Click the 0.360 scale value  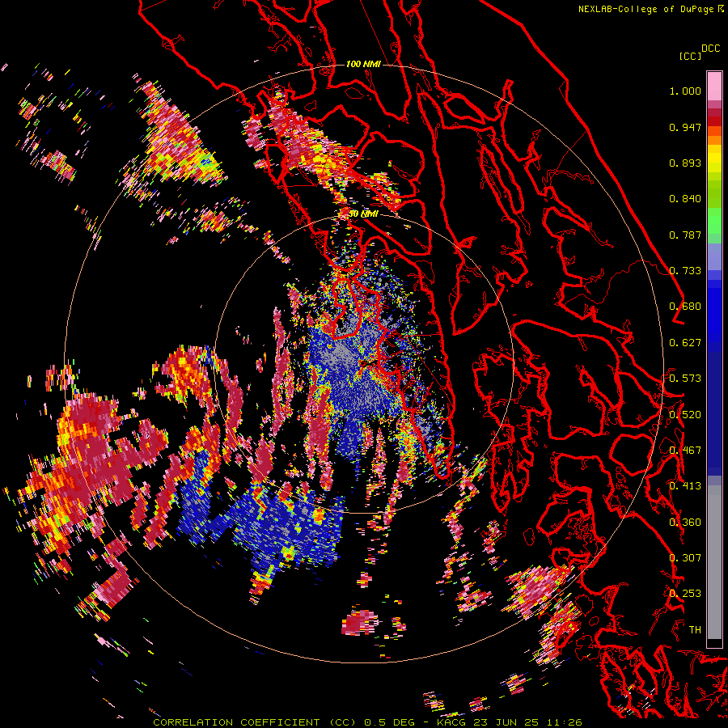[685, 523]
